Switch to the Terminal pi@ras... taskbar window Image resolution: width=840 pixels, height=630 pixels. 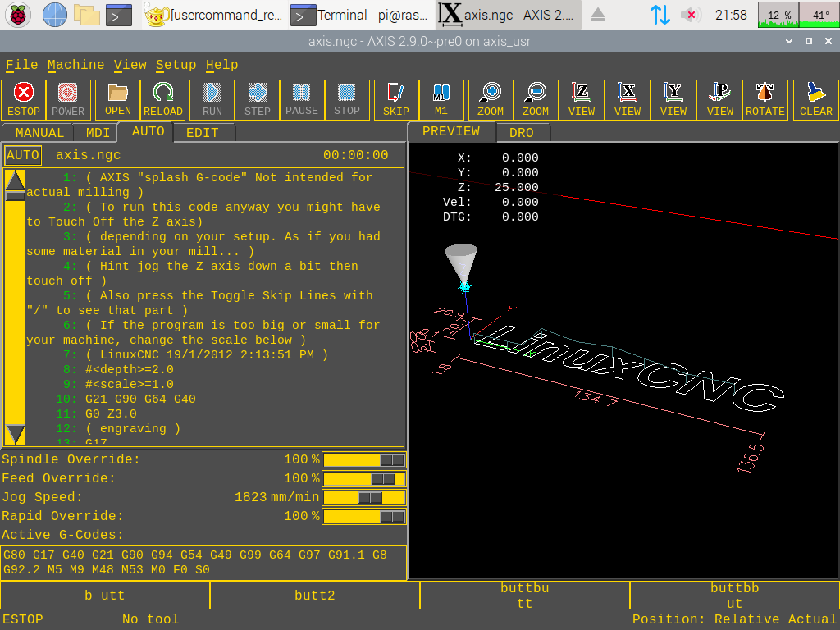pyautogui.click(x=361, y=15)
